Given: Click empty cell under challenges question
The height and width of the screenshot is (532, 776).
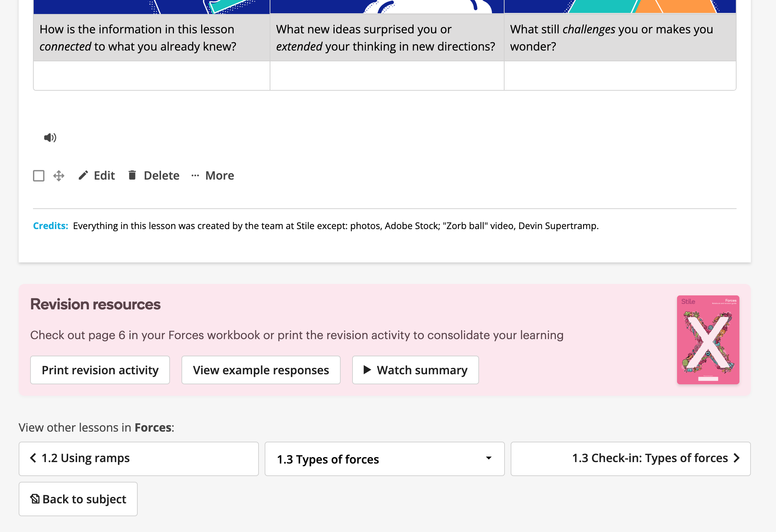Looking at the screenshot, I should click(x=620, y=76).
